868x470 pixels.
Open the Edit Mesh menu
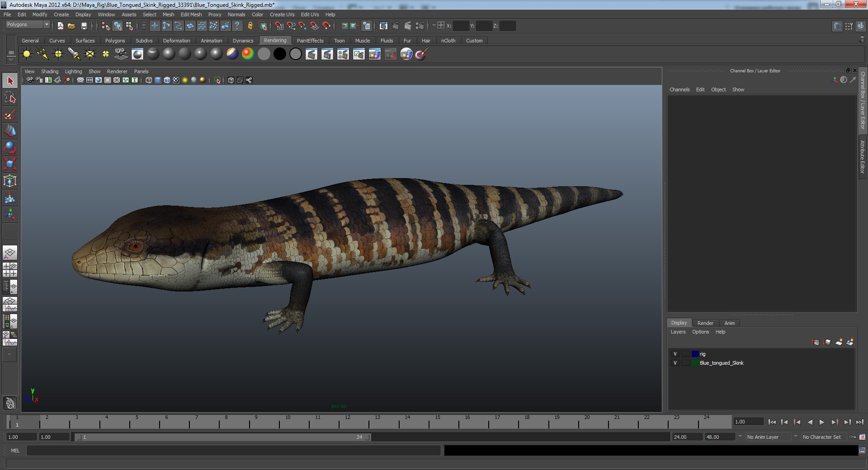tap(191, 14)
